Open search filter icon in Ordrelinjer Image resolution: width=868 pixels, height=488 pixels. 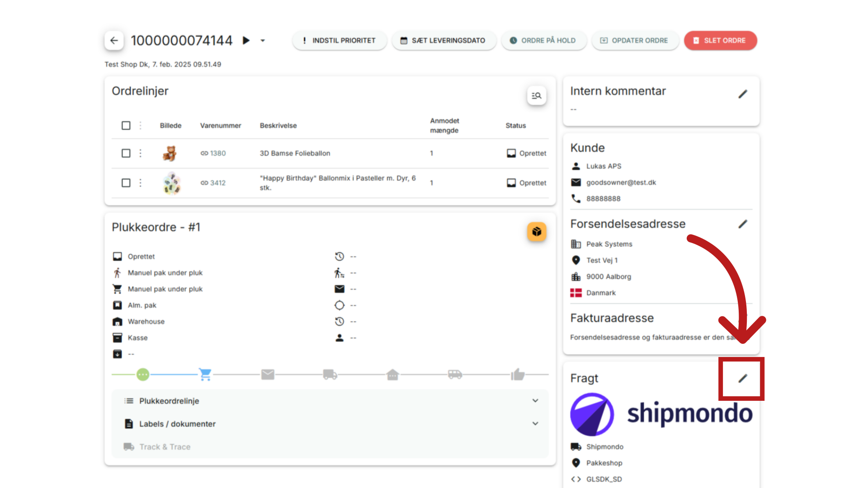click(x=537, y=95)
